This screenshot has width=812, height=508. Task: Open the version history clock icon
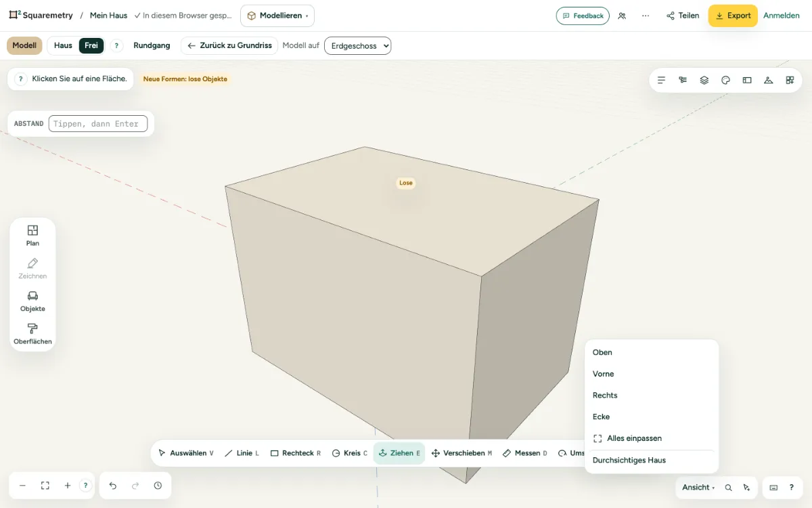(x=158, y=486)
